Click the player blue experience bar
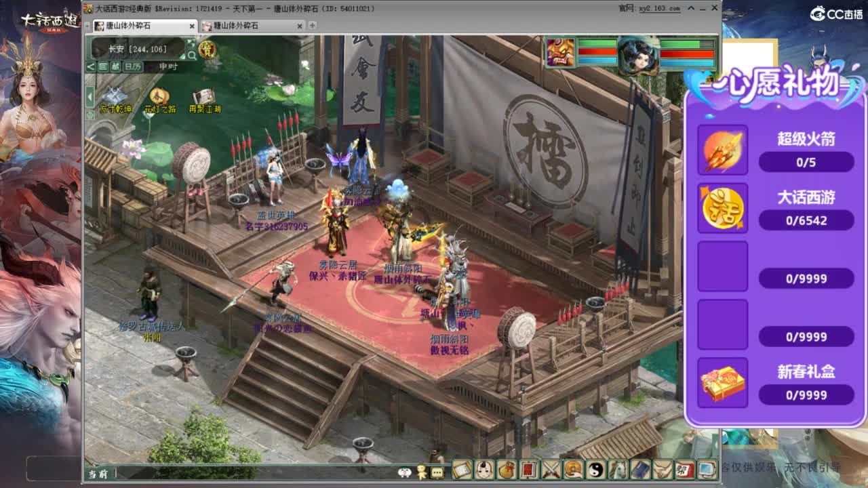 pyautogui.click(x=688, y=63)
